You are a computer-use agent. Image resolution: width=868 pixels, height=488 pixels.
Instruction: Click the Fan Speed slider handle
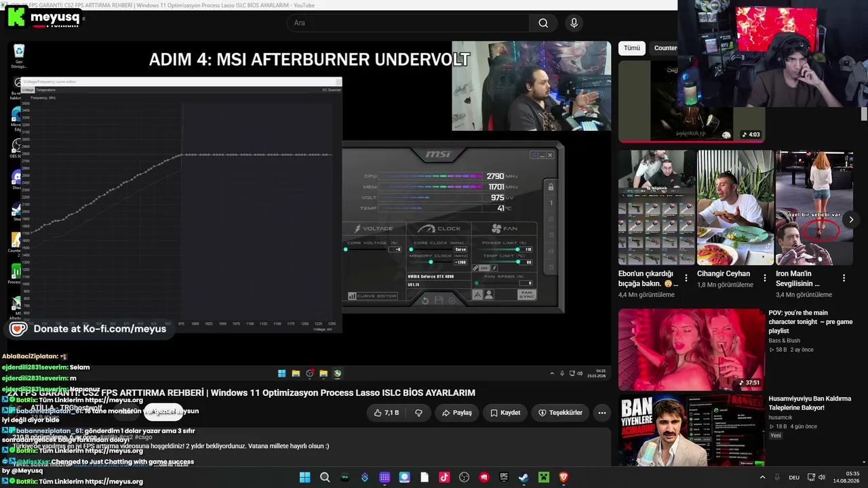click(x=477, y=283)
